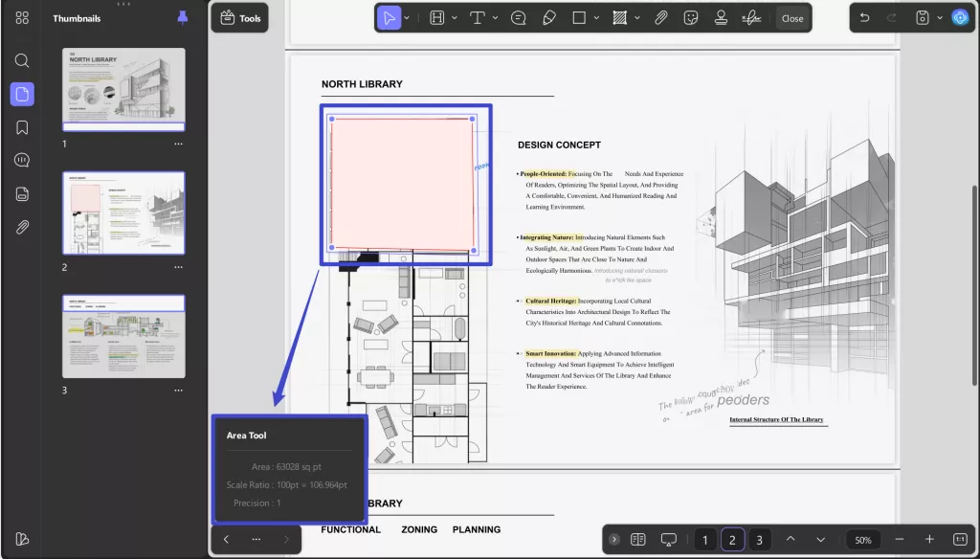Select the pencil drawing tool

(x=548, y=17)
